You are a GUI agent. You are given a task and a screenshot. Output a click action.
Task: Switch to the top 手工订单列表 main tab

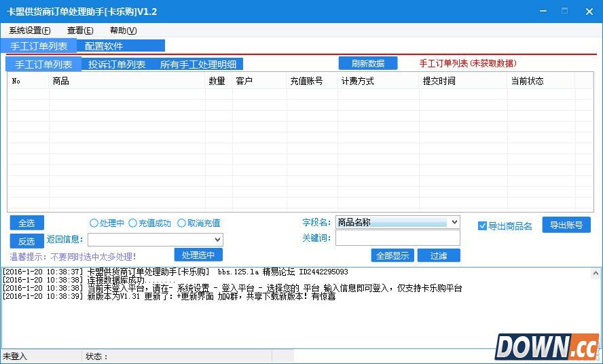point(39,46)
